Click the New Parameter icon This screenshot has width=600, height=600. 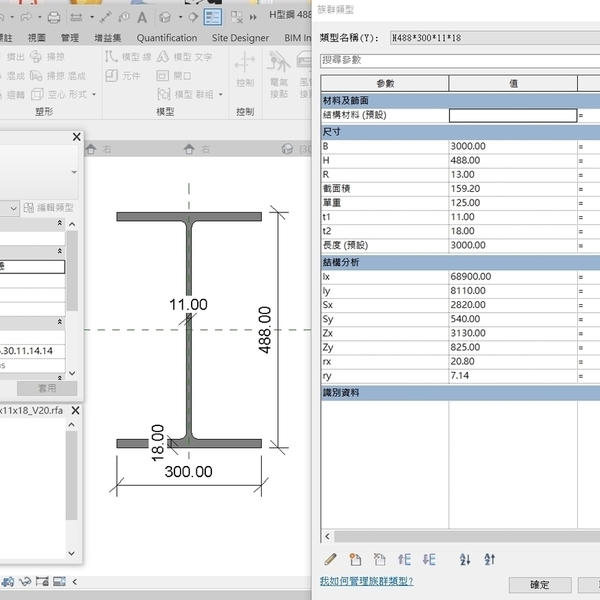(x=354, y=560)
